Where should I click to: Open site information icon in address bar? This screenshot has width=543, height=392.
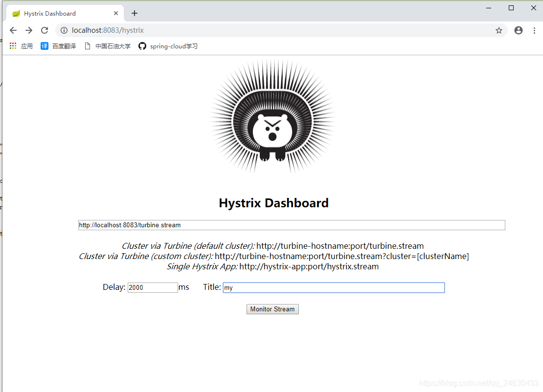64,30
